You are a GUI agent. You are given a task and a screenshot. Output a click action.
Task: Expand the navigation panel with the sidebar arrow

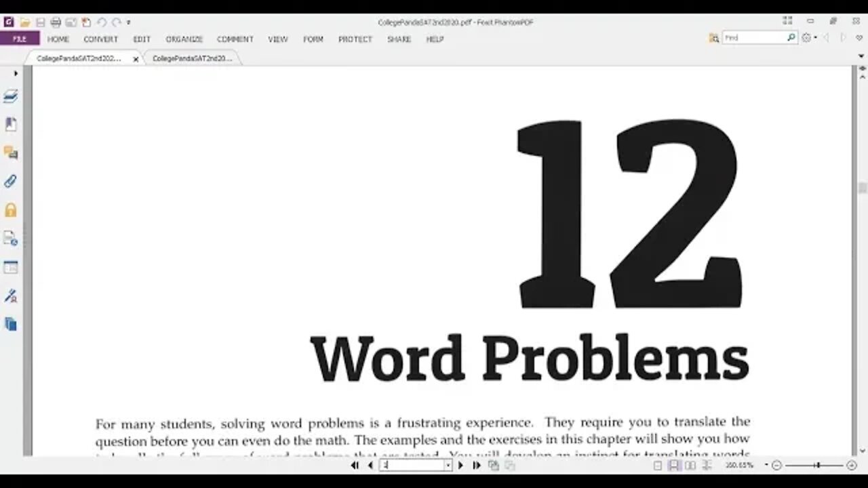(x=16, y=73)
